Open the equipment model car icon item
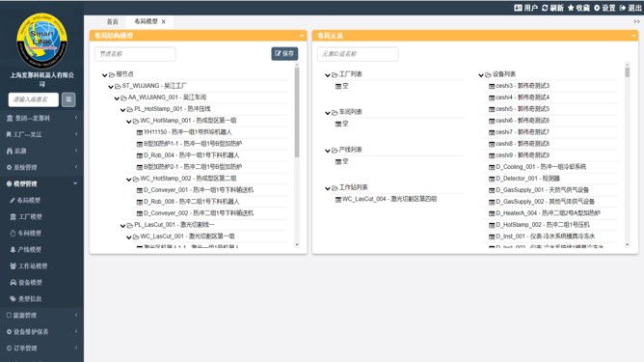 13,282
